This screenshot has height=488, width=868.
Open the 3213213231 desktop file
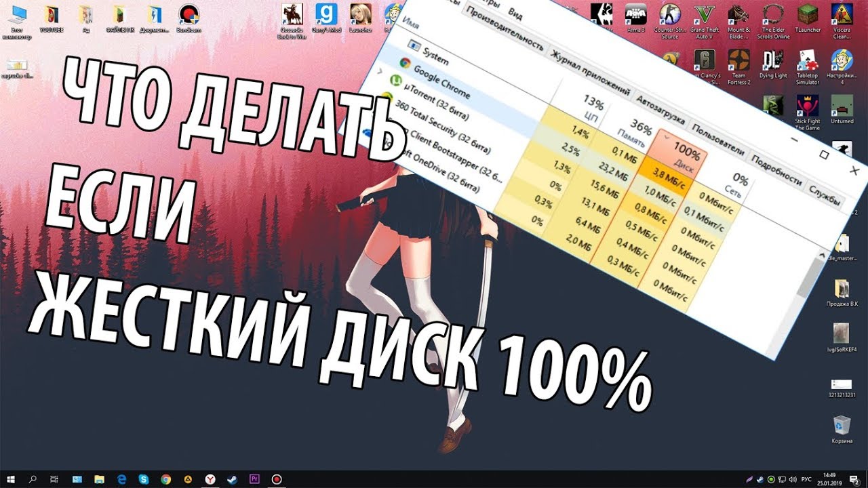point(842,386)
